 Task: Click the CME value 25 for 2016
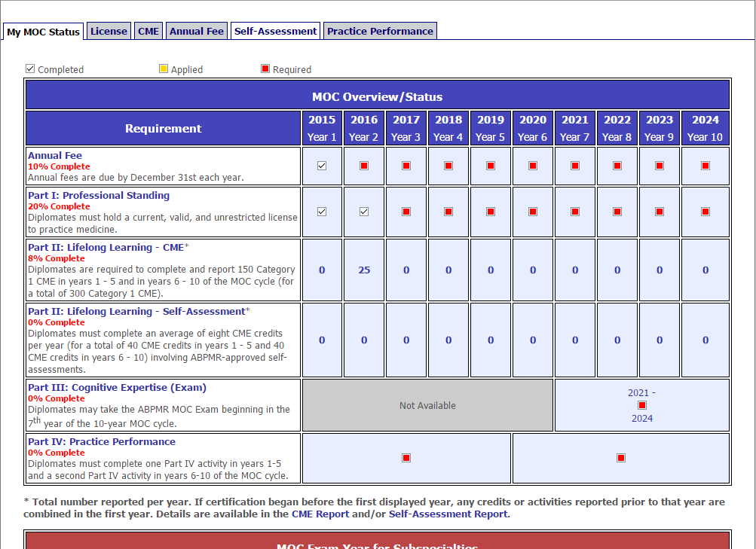point(364,270)
